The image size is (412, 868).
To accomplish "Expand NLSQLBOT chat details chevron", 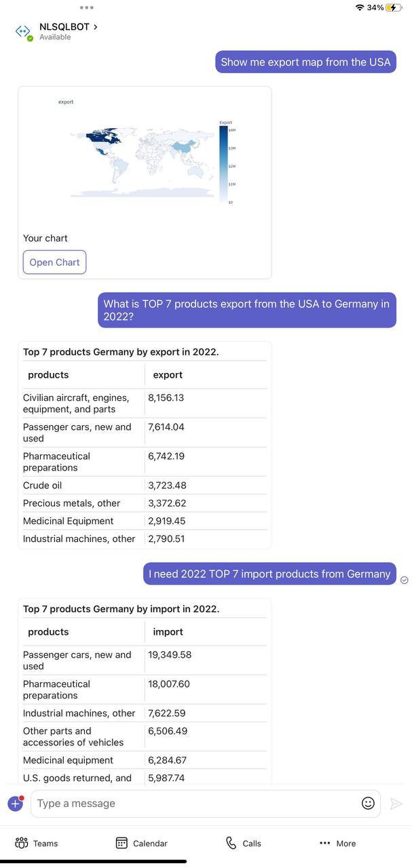I will [x=95, y=26].
